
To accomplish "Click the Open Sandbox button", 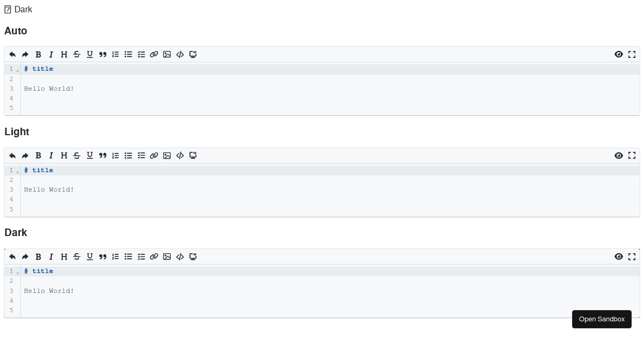I will click(602, 319).
